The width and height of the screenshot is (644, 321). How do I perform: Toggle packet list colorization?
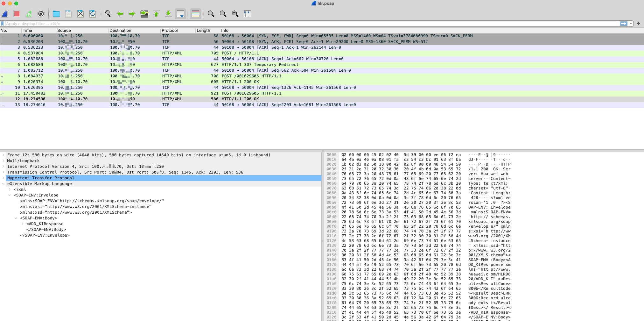196,14
